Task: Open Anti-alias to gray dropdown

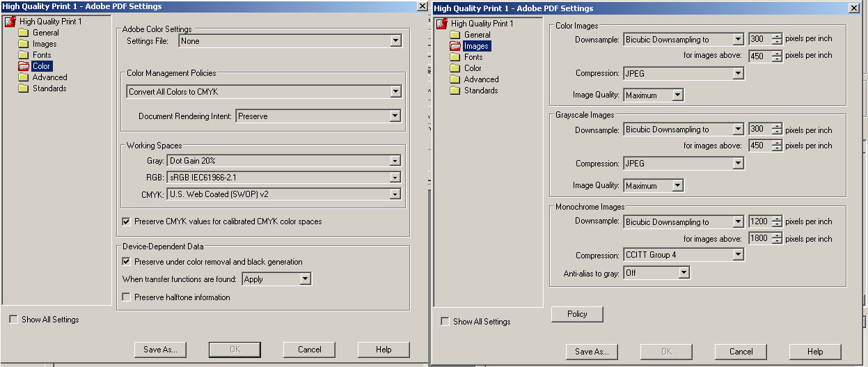Action: click(x=656, y=273)
